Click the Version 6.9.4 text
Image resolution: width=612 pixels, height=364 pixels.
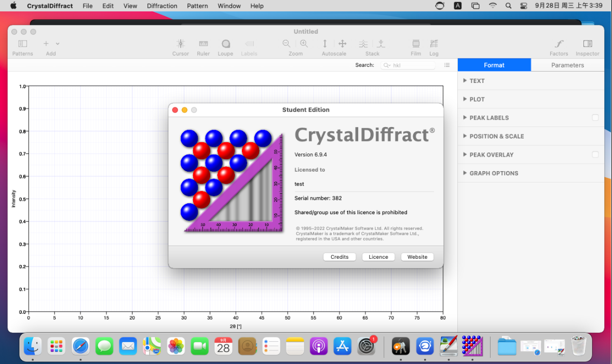311,155
